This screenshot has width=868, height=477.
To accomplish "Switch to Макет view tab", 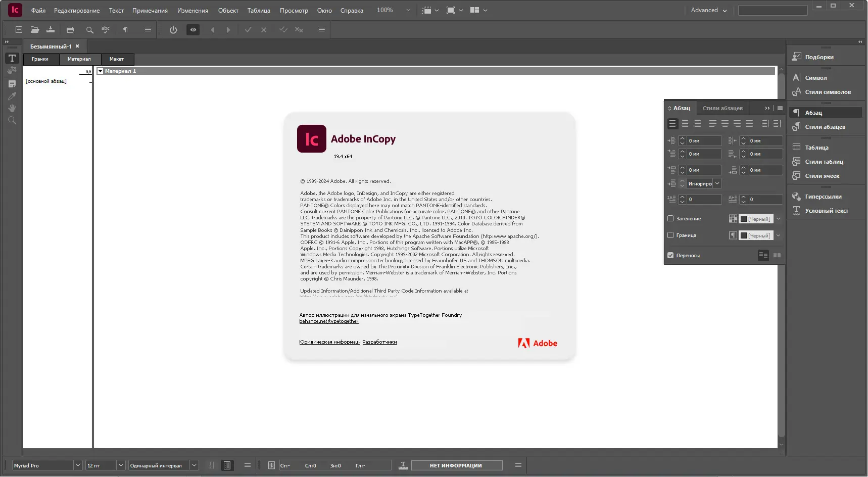I will [x=117, y=59].
